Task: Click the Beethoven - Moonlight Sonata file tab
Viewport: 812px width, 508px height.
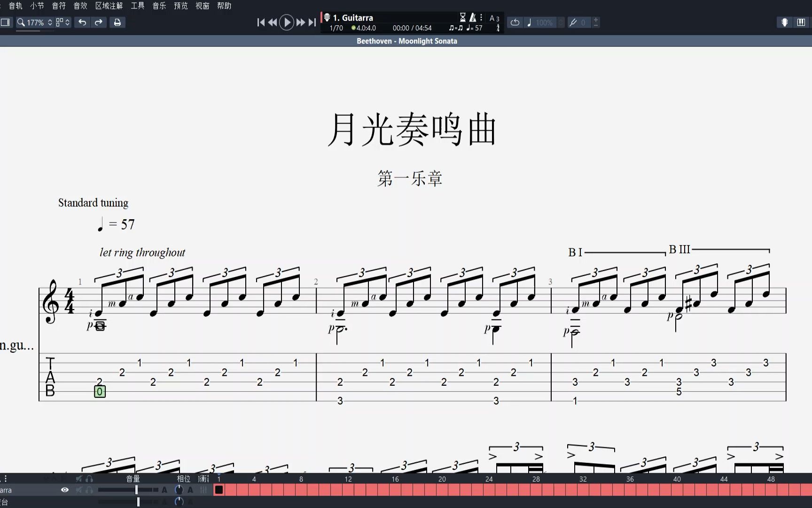Action: point(407,41)
